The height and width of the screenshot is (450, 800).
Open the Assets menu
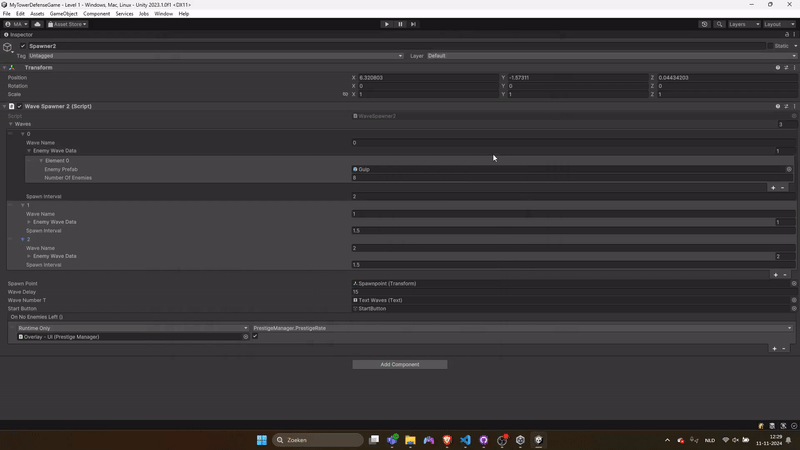tap(37, 14)
